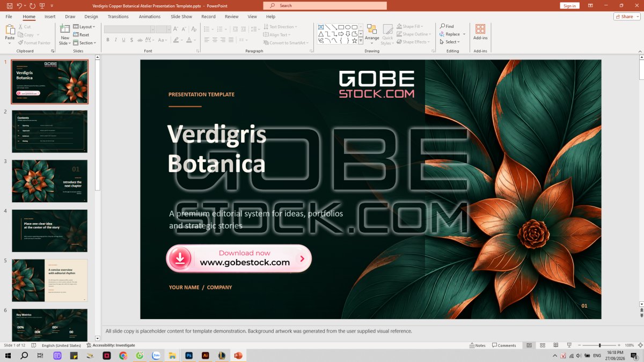Screen dimensions: 644x362
Task: Open Clipboard pane dialog launcher
Action: (53, 51)
